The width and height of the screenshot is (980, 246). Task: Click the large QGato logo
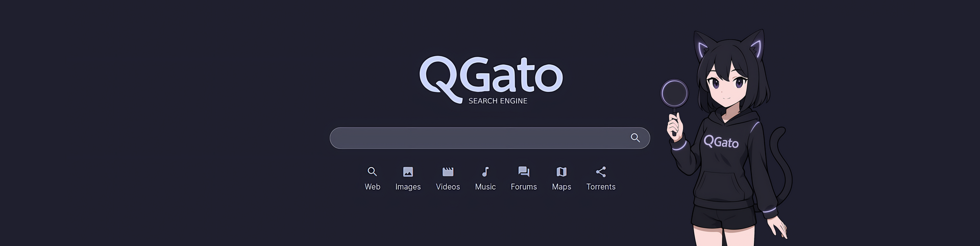tap(491, 76)
